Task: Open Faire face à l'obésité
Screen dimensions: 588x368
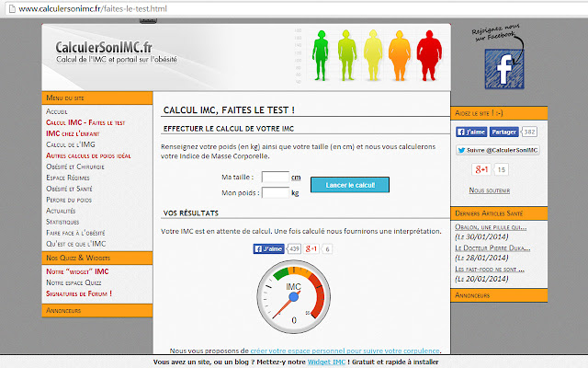Action: [75, 233]
